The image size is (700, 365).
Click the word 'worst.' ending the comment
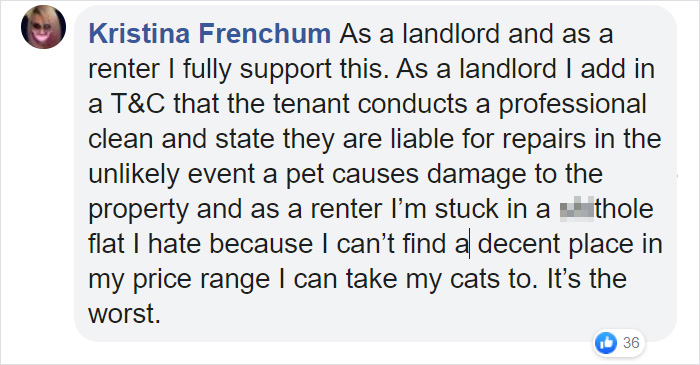click(124, 314)
